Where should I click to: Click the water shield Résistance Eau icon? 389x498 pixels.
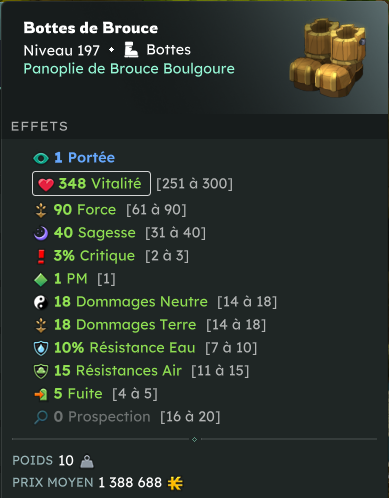pyautogui.click(x=41, y=348)
